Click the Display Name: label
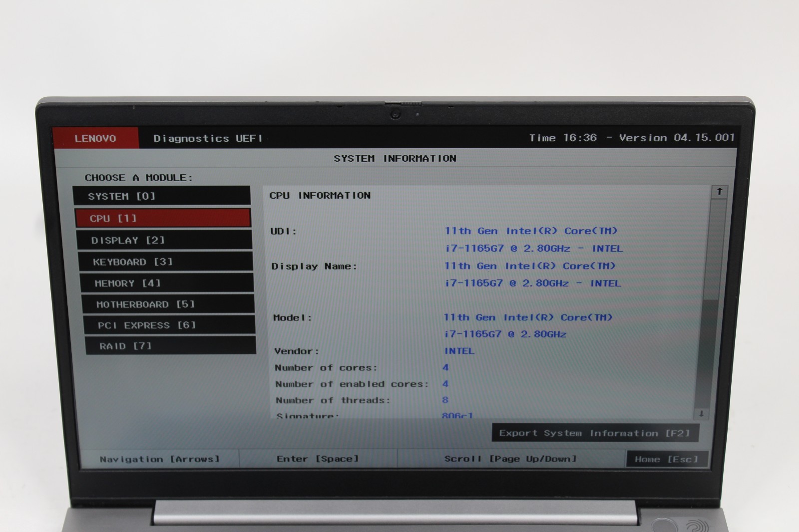 coord(315,266)
